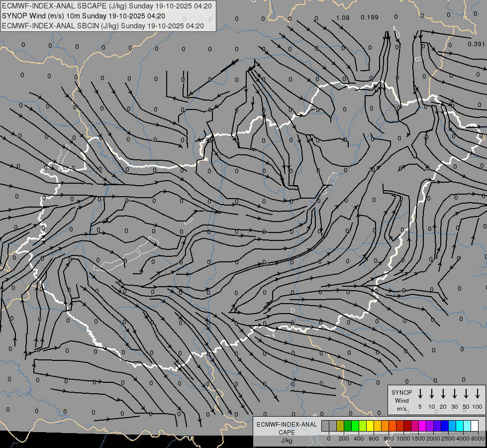Click the SBCIN title line
Viewport: 487px width, 448px height.
(x=103, y=26)
